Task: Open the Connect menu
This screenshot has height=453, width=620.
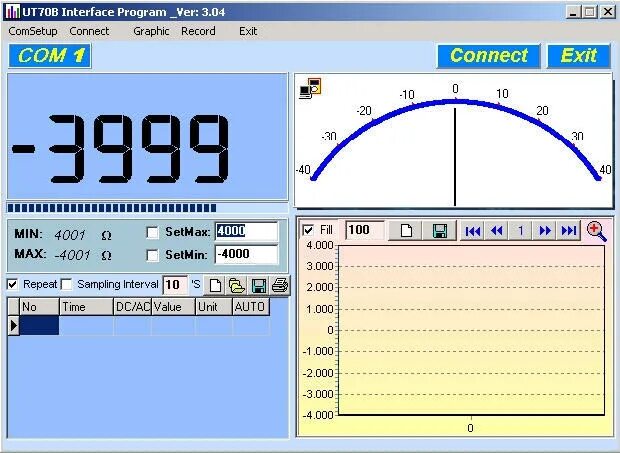Action: [x=89, y=31]
